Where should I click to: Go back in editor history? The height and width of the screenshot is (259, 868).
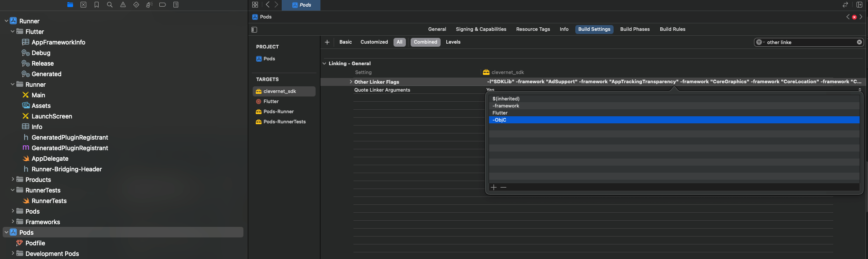[268, 5]
